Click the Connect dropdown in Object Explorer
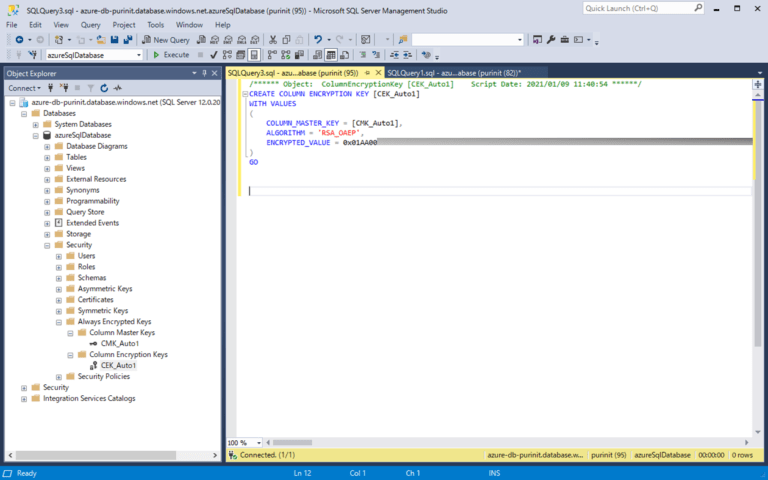 click(24, 88)
